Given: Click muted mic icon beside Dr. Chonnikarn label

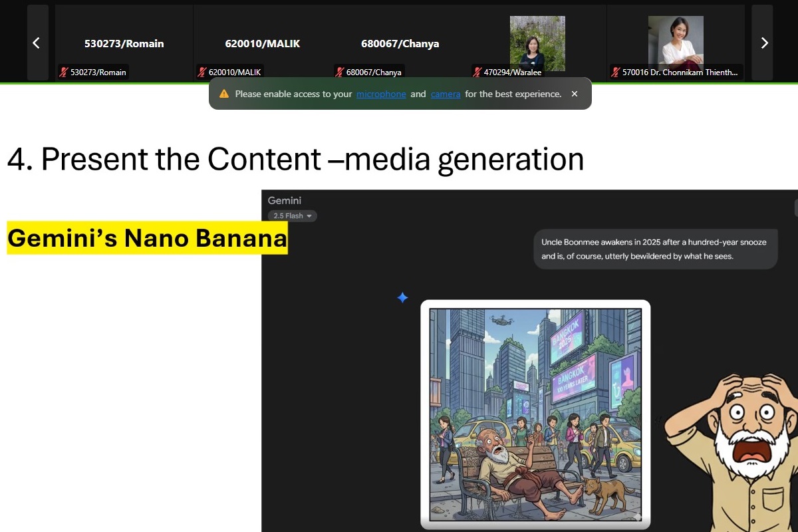Looking at the screenshot, I should (x=616, y=72).
